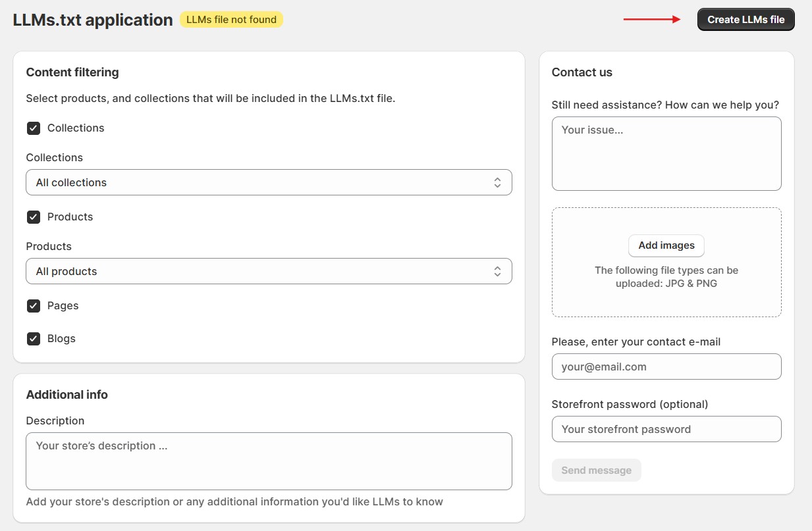Click the LLMs.txt application page title
812x531 pixels.
pyautogui.click(x=93, y=20)
